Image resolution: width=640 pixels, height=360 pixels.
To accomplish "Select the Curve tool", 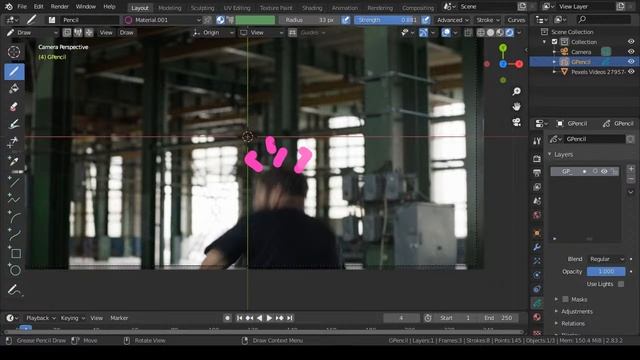I will [14, 236].
